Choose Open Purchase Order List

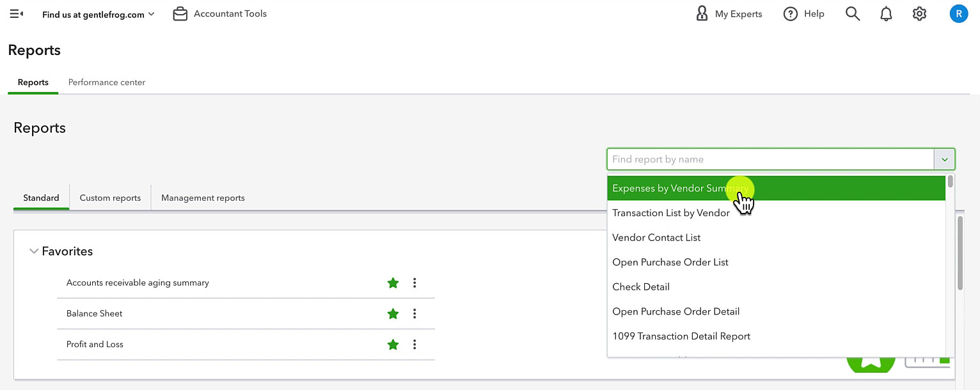776,262
